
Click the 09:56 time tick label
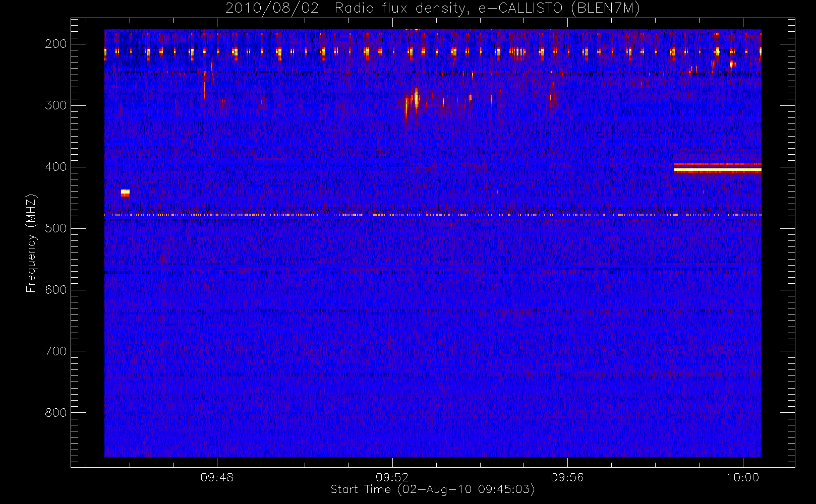point(567,477)
